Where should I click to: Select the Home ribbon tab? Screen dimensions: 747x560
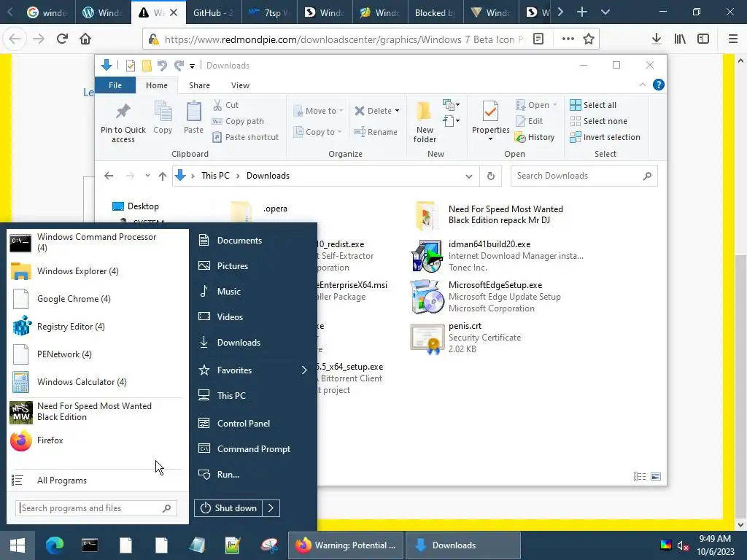tap(157, 85)
